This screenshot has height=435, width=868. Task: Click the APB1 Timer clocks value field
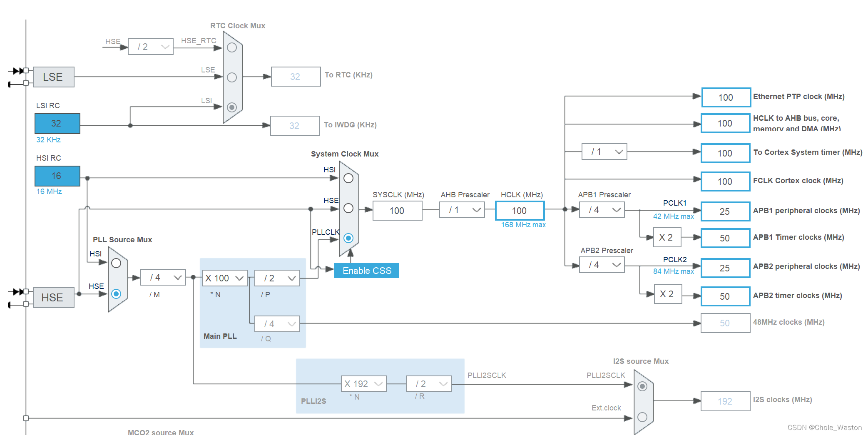tap(726, 238)
